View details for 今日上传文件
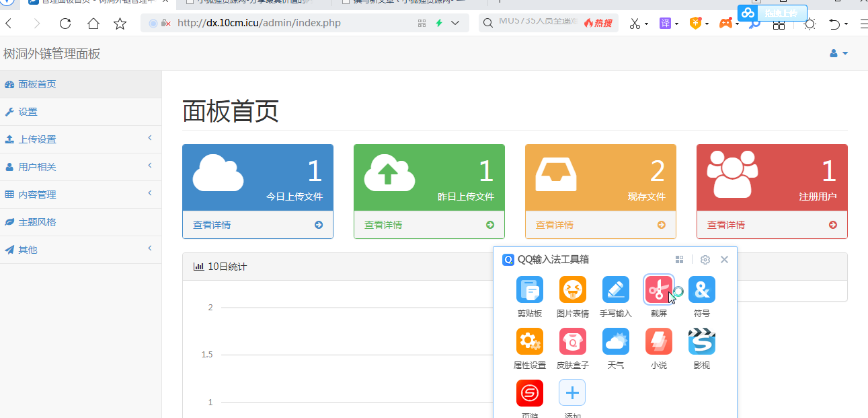The image size is (868, 418). pos(258,225)
